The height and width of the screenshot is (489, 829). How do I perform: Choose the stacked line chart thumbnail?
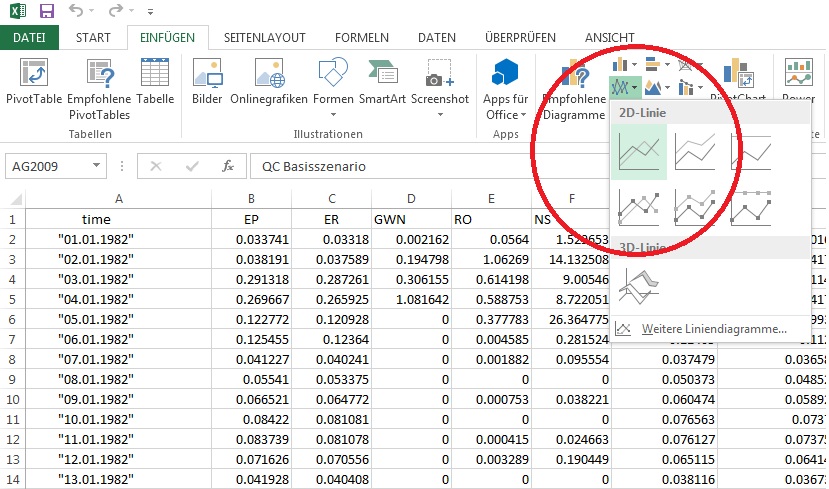[694, 153]
